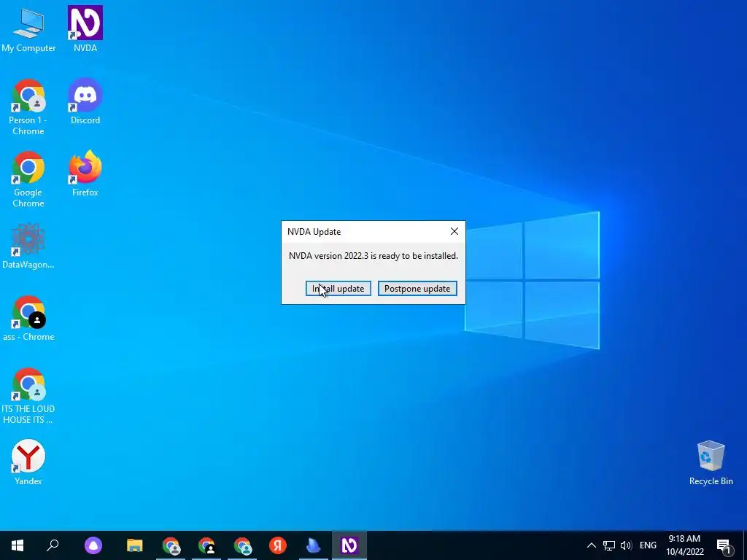Click the NVDA Update title text
This screenshot has height=560, width=747.
314,232
